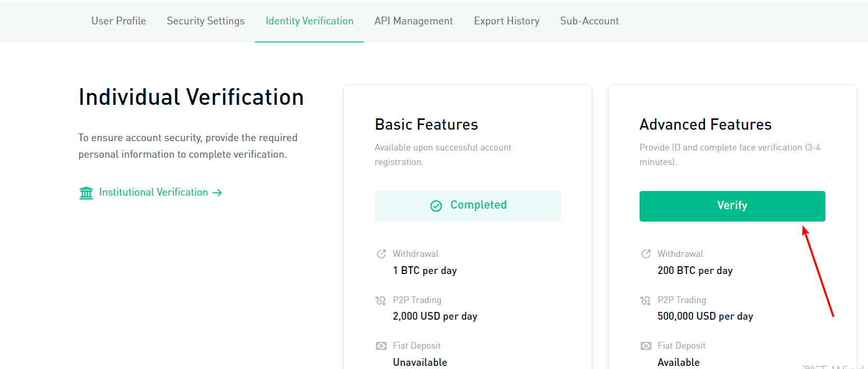Click the 'Available' fiat deposit text

pos(679,362)
